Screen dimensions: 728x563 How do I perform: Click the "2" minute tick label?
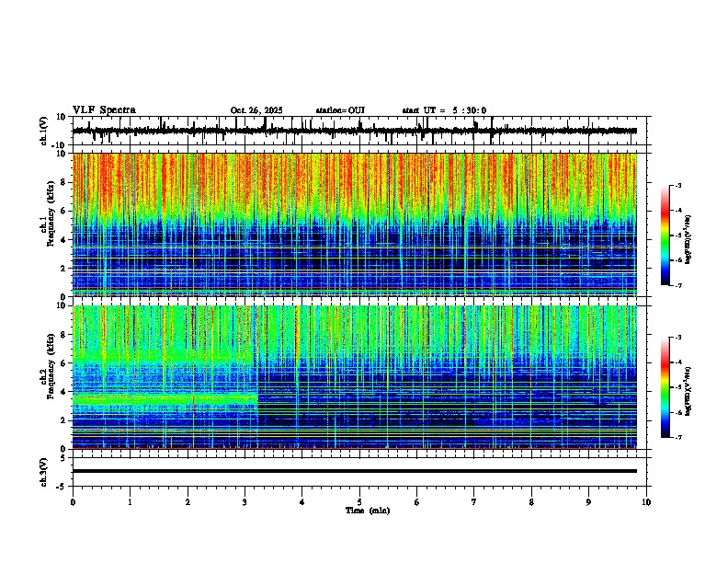(x=188, y=502)
